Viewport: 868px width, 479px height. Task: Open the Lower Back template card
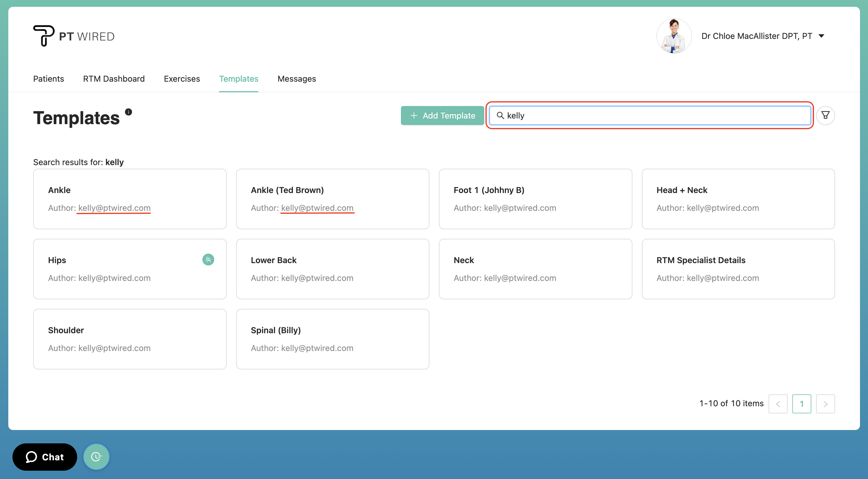pos(333,269)
